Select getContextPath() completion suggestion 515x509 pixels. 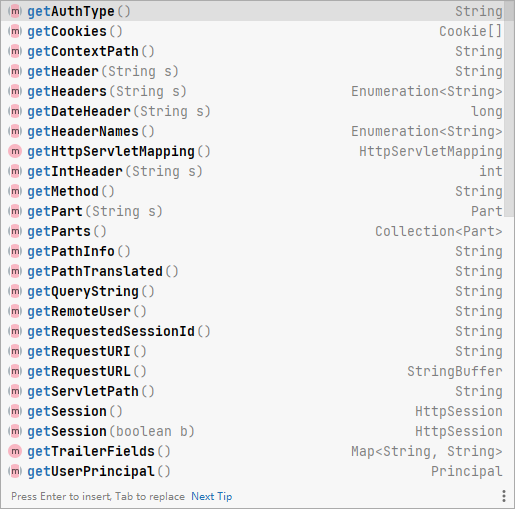pos(253,51)
